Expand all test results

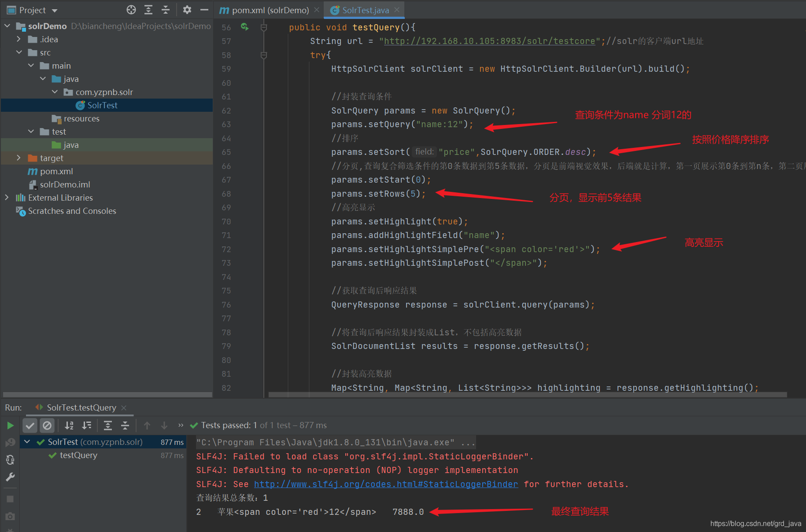108,426
